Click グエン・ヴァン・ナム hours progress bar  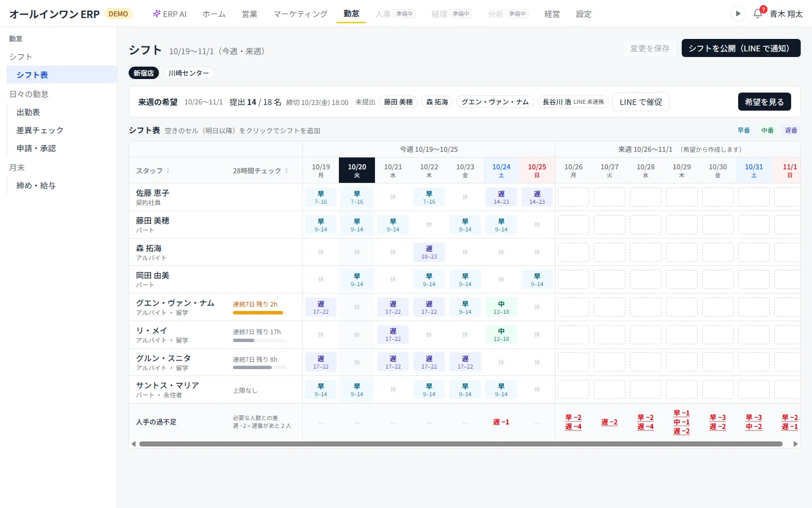260,313
